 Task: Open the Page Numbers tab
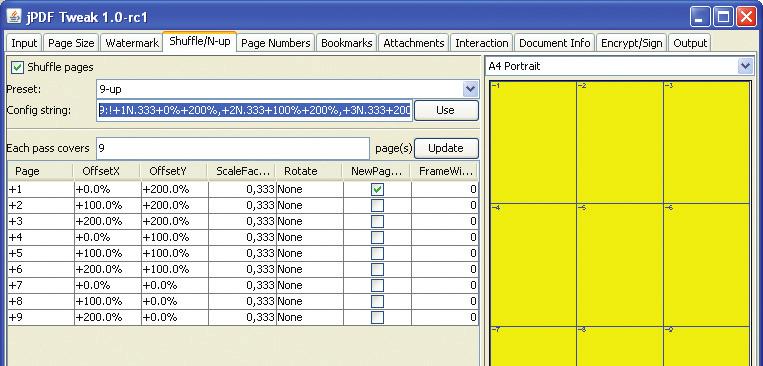275,43
